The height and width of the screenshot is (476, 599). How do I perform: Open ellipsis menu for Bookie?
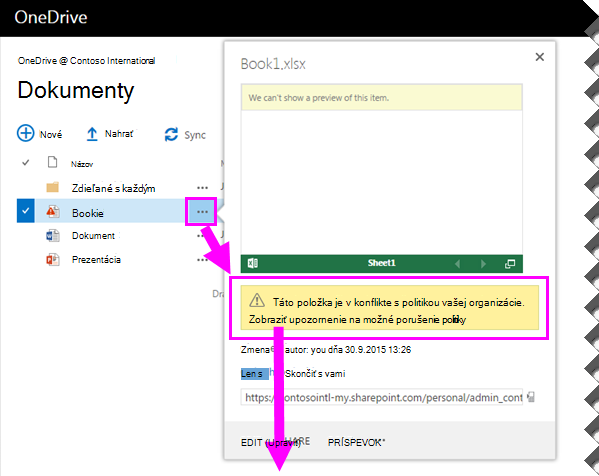point(202,212)
